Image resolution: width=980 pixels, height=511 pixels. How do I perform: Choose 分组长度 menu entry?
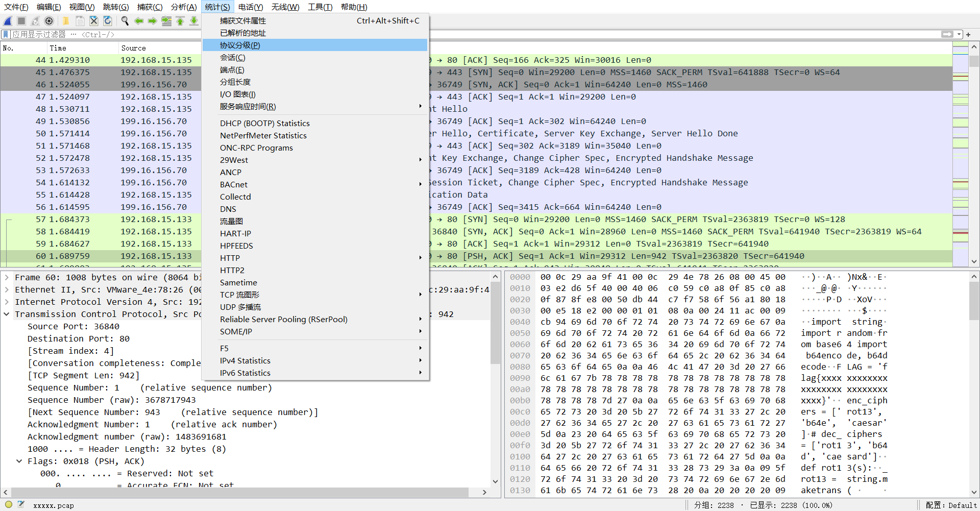pyautogui.click(x=315, y=82)
